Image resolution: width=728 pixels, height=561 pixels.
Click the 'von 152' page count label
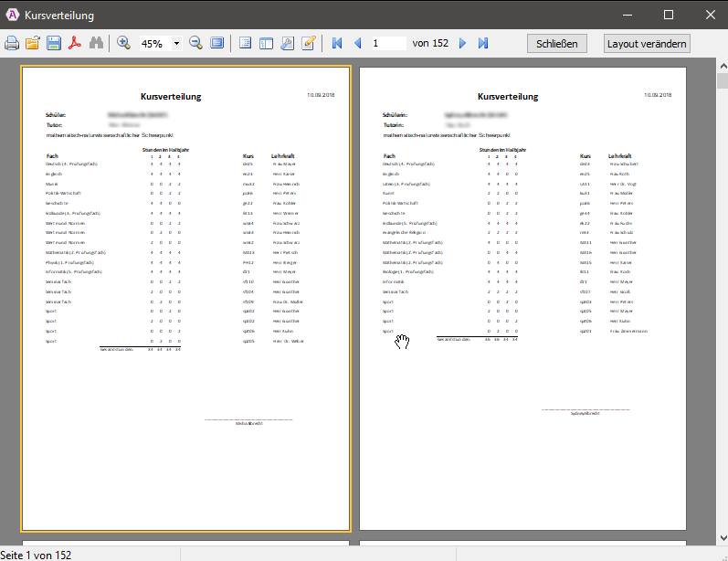430,43
